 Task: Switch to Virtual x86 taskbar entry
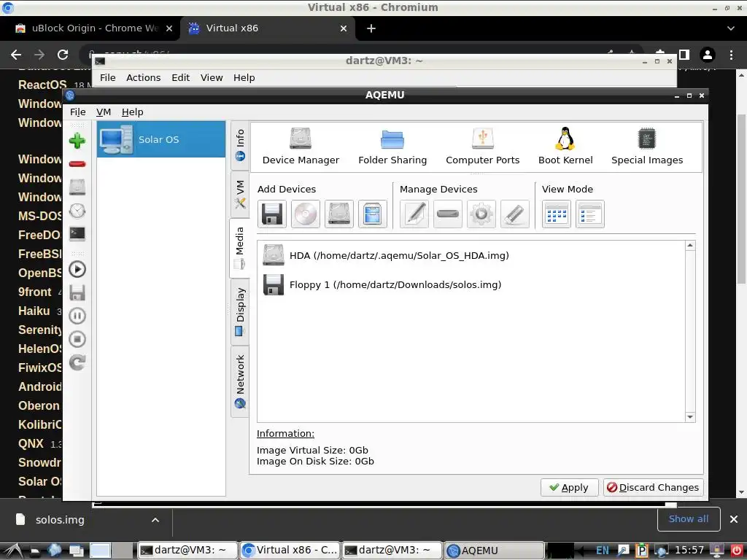(289, 551)
